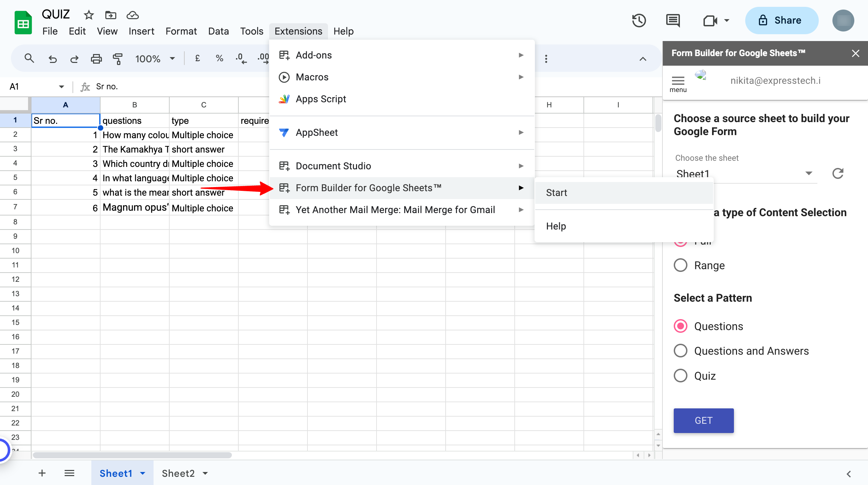
Task: Select the Range content option
Action: tap(680, 265)
